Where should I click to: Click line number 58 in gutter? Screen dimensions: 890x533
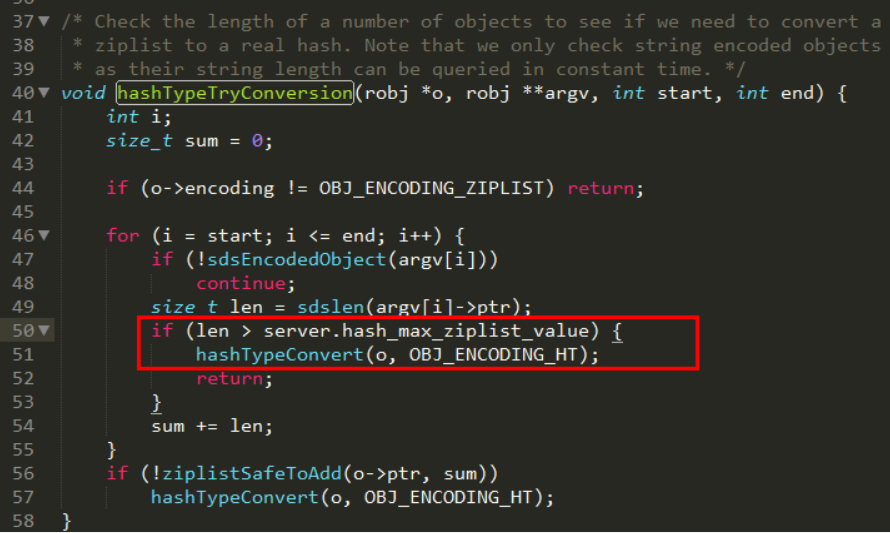pos(23,521)
